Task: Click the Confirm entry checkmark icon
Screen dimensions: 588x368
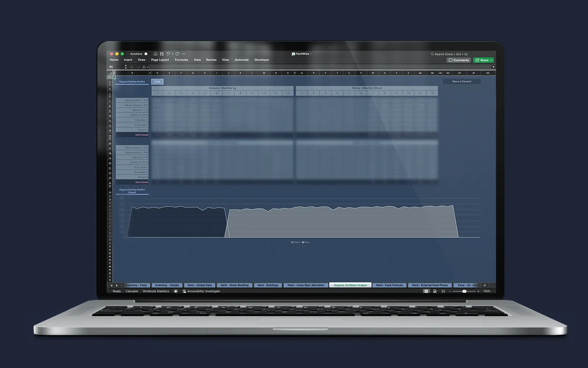Action: [138, 67]
